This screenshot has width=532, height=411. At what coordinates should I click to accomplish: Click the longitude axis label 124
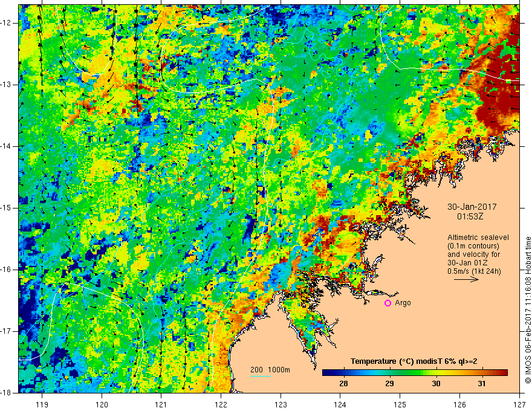tap(340, 404)
